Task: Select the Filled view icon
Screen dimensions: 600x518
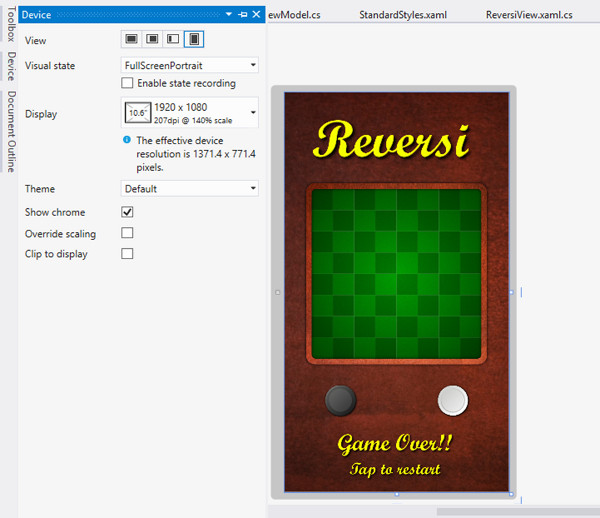Action: (152, 39)
